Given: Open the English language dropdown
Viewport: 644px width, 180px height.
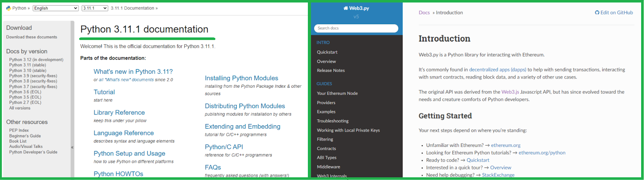Looking at the screenshot, I should (56, 8).
